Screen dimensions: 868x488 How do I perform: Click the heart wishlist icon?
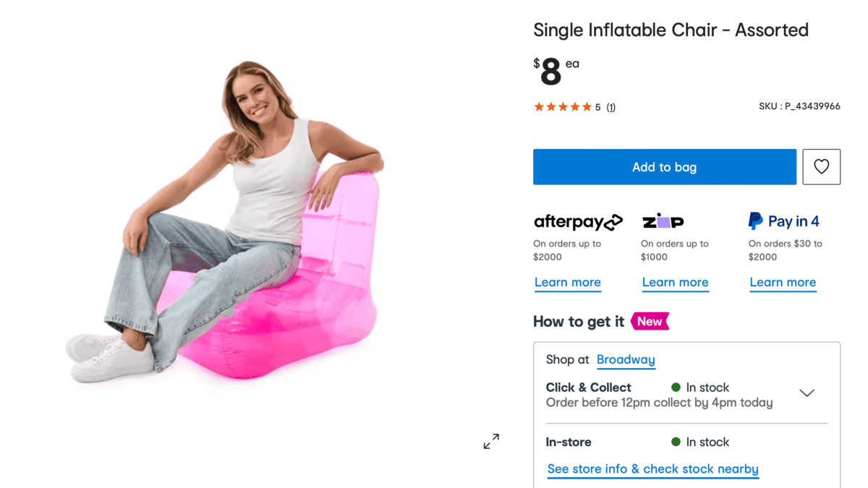pos(821,167)
